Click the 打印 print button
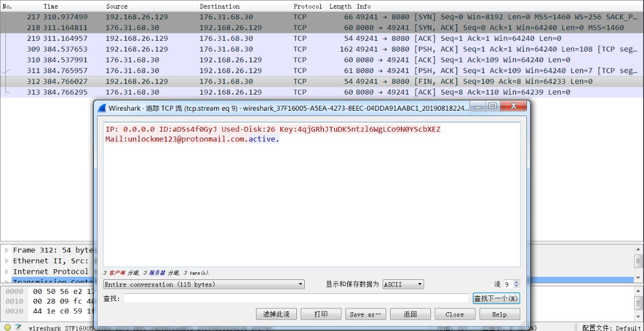The height and width of the screenshot is (331, 644). pos(321,314)
